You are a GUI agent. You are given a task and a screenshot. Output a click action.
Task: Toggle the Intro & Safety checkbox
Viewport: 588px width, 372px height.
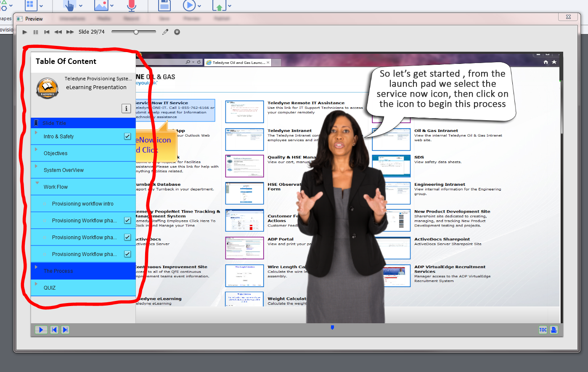[127, 136]
